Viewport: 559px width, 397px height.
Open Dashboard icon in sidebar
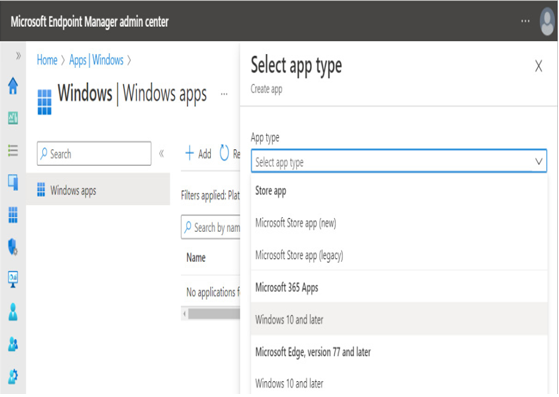(13, 118)
